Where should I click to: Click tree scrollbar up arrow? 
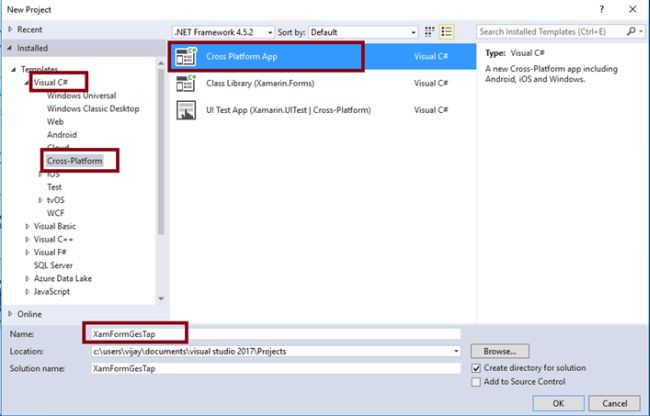pyautogui.click(x=161, y=63)
